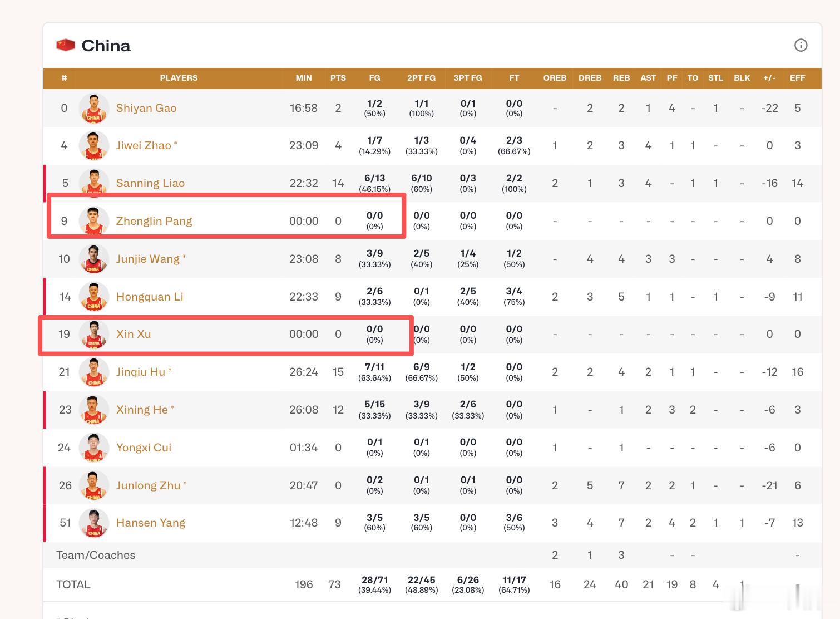Click the AST column header

pos(648,78)
